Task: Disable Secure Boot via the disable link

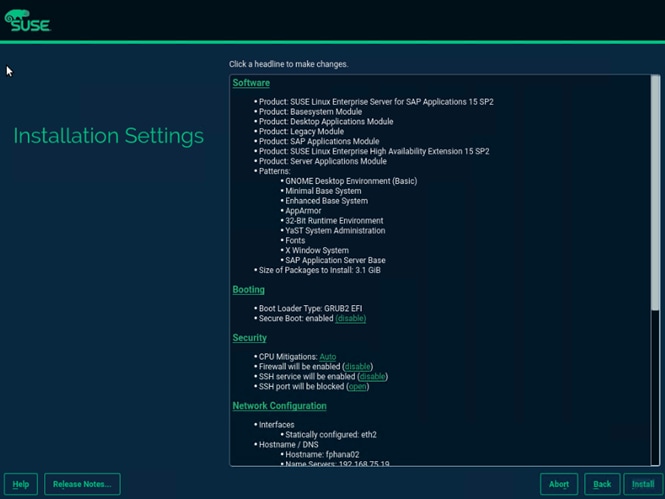Action: [x=350, y=318]
